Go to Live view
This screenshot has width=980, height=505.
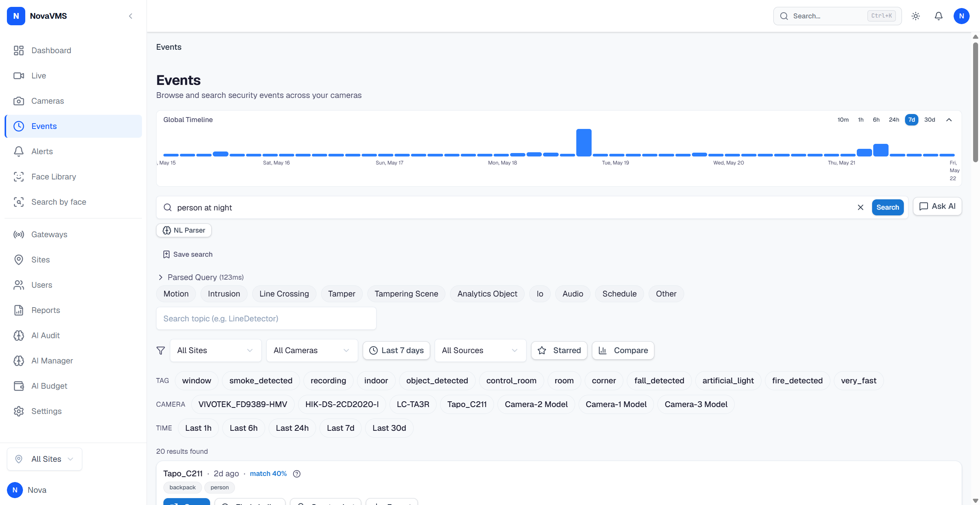(73, 76)
